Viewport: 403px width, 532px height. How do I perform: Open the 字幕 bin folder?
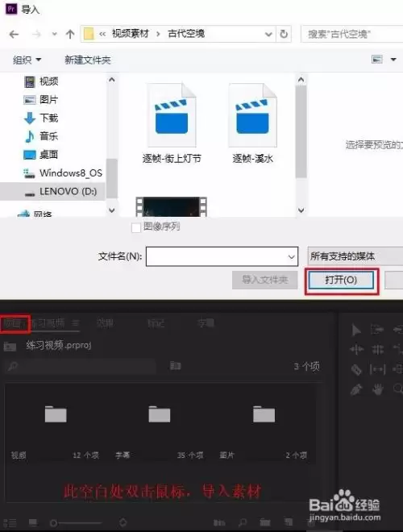click(160, 414)
